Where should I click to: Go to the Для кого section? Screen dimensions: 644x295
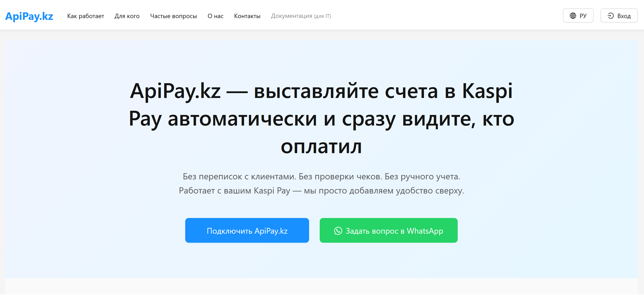click(x=127, y=16)
